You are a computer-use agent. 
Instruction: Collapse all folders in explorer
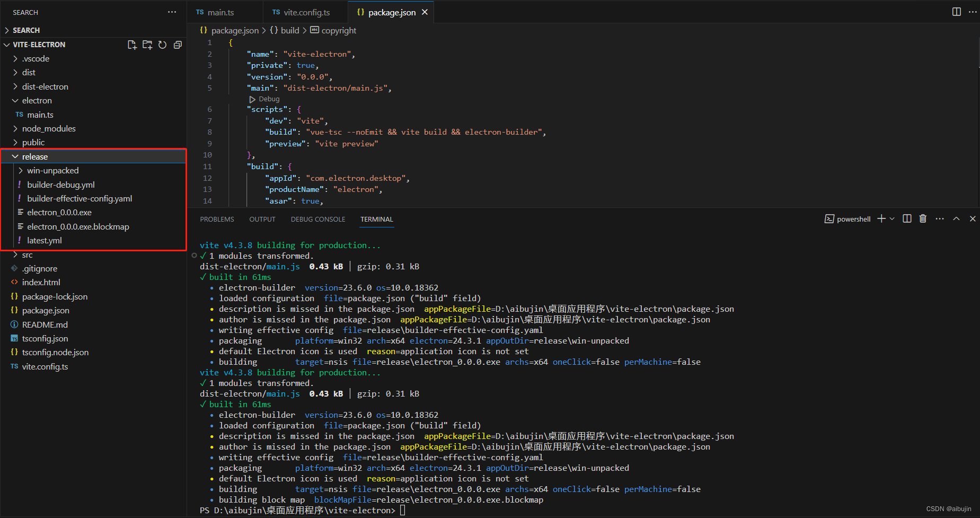(178, 45)
